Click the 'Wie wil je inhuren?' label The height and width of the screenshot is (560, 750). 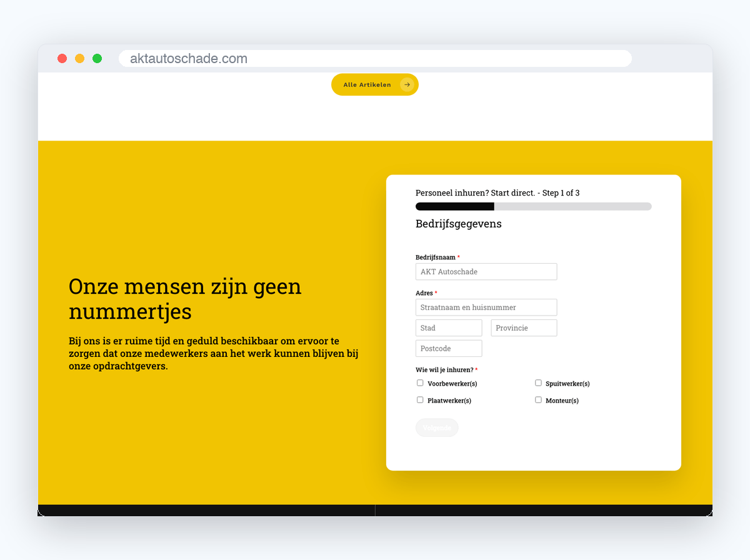click(x=444, y=370)
